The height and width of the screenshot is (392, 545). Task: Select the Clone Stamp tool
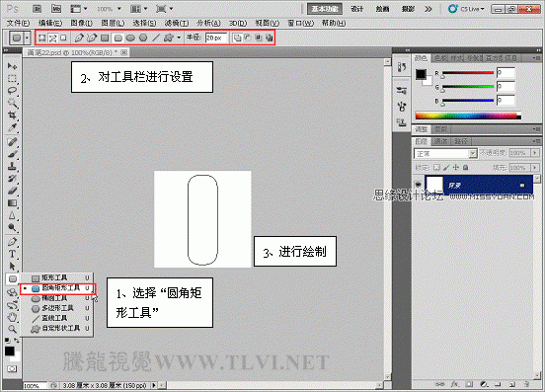click(x=12, y=166)
